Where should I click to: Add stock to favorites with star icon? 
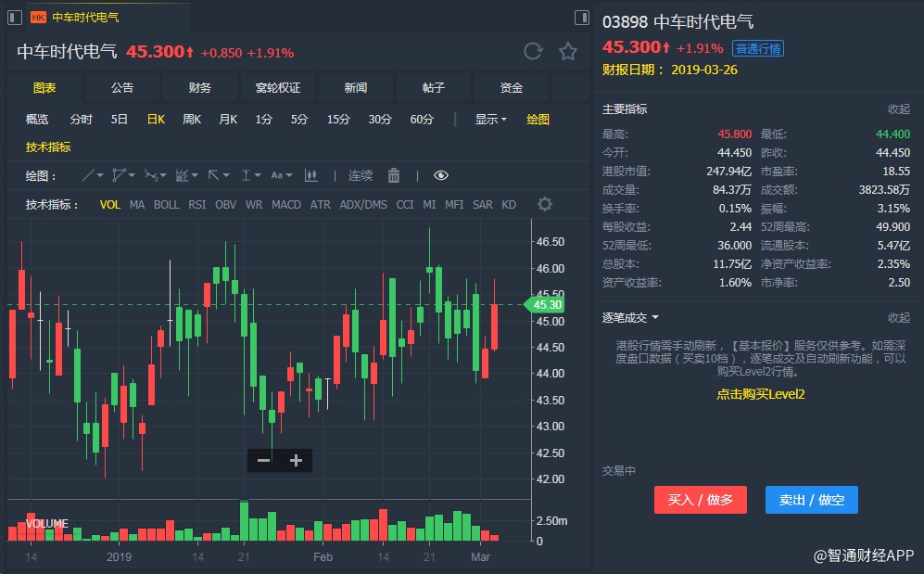pos(568,51)
